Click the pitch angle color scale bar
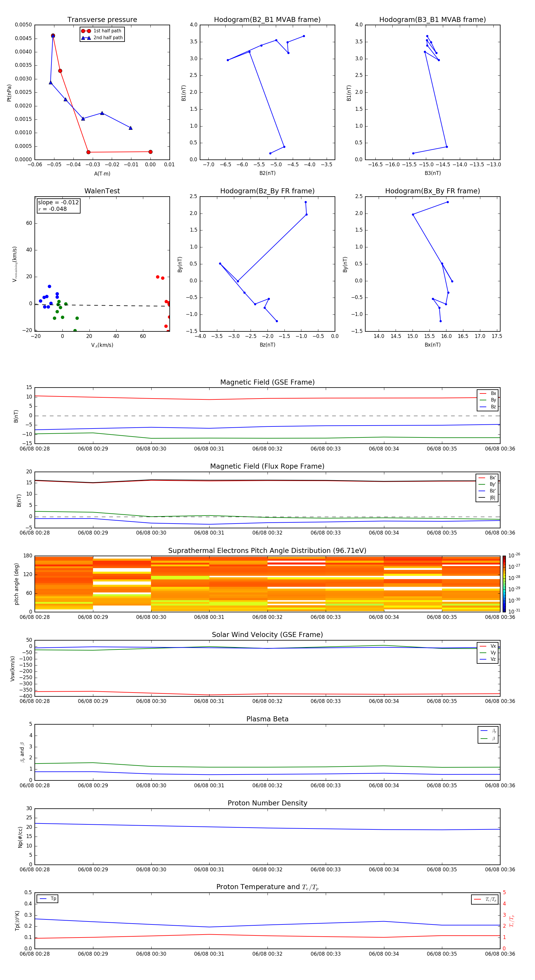Image resolution: width=535 pixels, height=980 pixels. point(504,584)
